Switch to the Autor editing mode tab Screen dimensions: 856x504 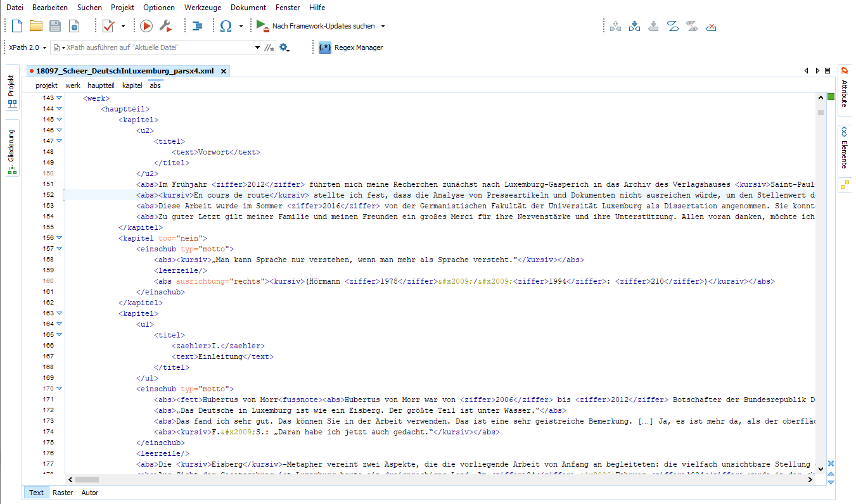click(x=90, y=493)
